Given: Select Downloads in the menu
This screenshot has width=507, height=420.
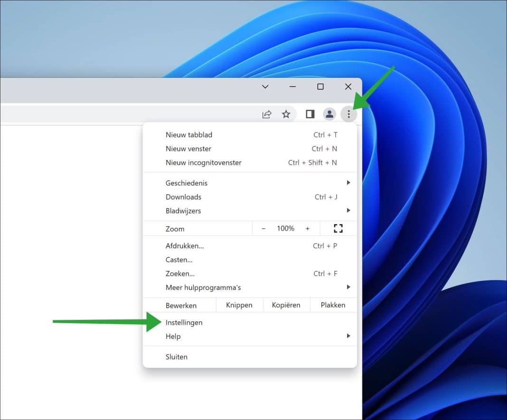Looking at the screenshot, I should coord(183,196).
